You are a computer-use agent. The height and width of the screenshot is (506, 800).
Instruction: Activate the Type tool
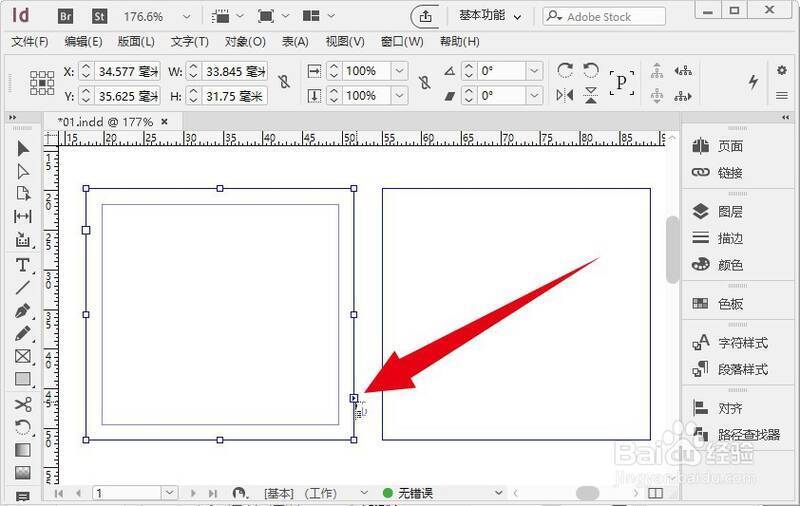click(x=23, y=265)
